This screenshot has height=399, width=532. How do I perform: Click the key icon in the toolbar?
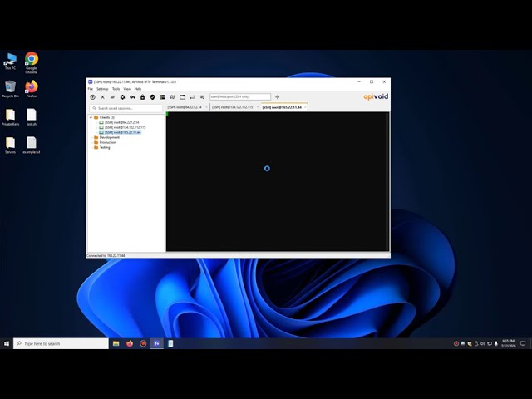point(132,97)
